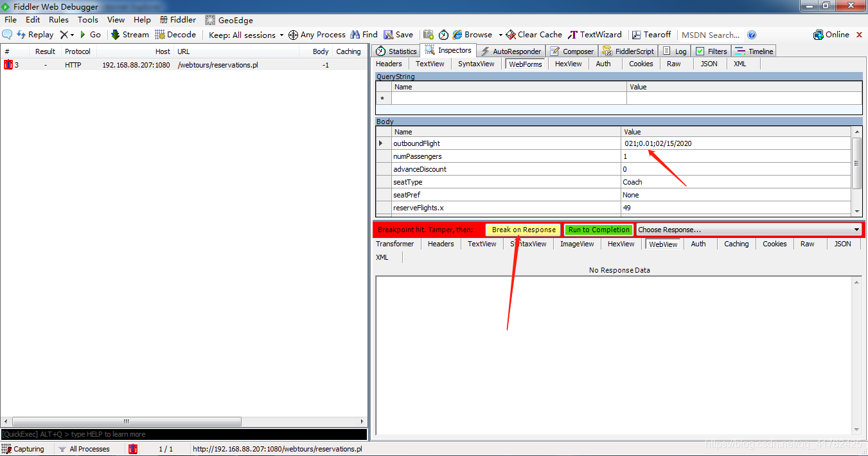
Task: Select response Caching tab
Action: pyautogui.click(x=736, y=244)
